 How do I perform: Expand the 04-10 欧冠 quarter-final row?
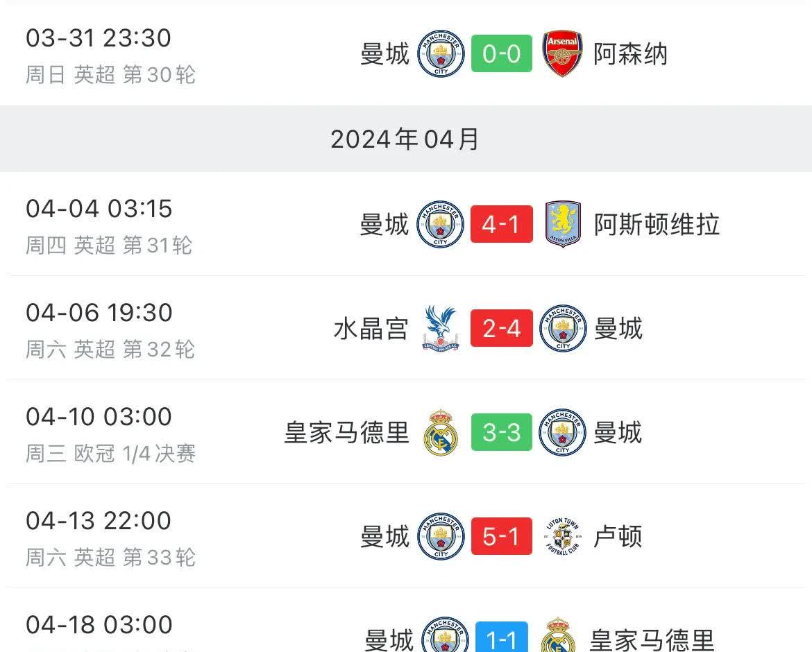(x=406, y=432)
